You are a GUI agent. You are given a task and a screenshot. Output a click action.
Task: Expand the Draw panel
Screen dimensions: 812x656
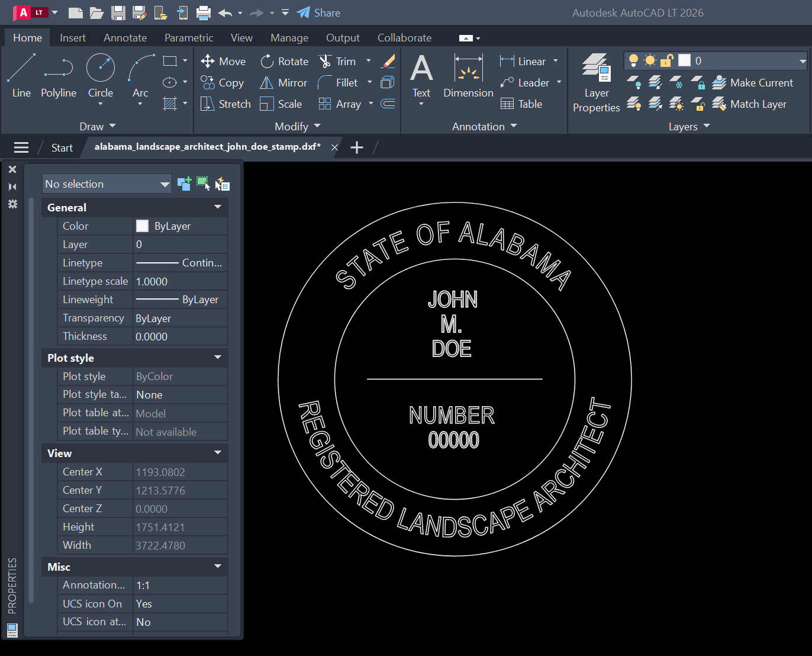pos(98,126)
